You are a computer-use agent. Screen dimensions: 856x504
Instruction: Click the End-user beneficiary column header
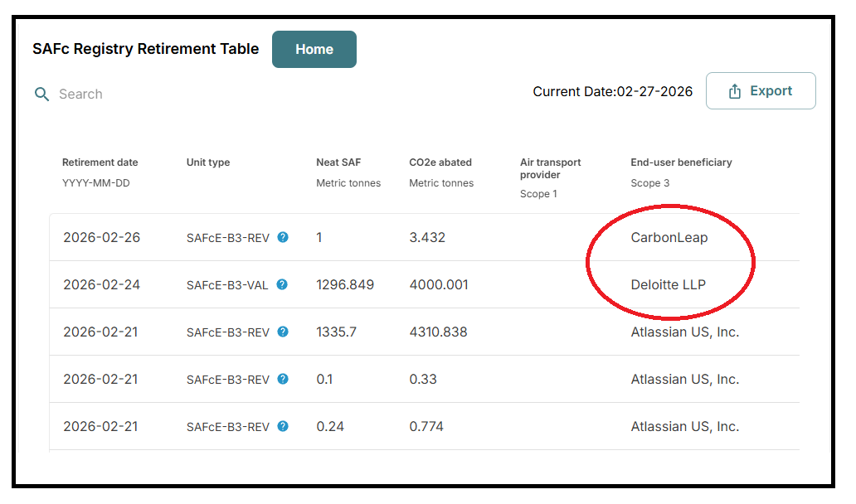pos(681,162)
